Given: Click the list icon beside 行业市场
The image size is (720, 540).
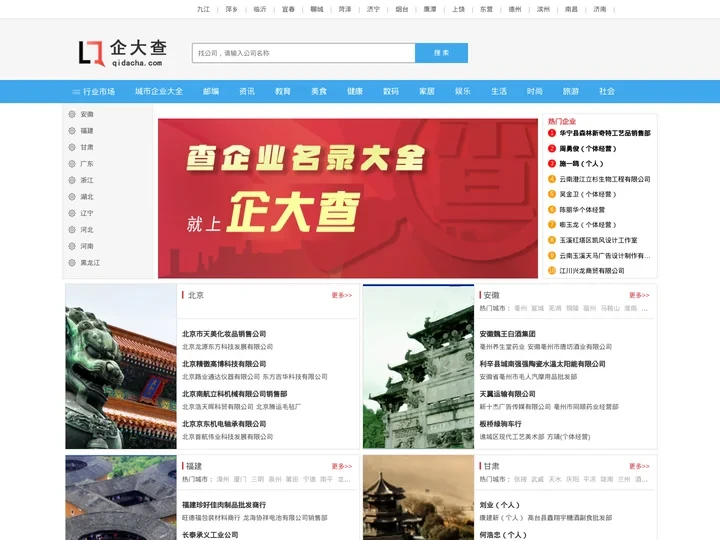Looking at the screenshot, I should pos(76,92).
